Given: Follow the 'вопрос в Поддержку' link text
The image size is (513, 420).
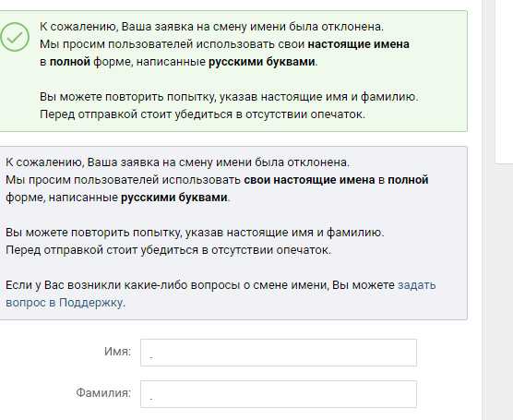Looking at the screenshot, I should tap(65, 303).
